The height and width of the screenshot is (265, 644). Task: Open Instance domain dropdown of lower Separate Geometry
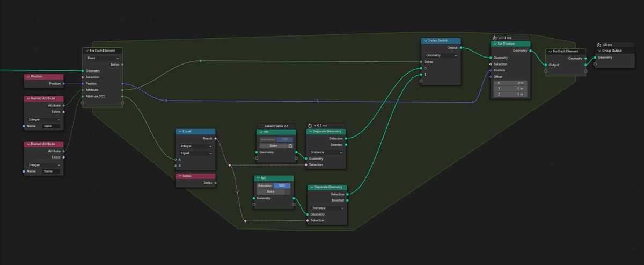click(327, 208)
